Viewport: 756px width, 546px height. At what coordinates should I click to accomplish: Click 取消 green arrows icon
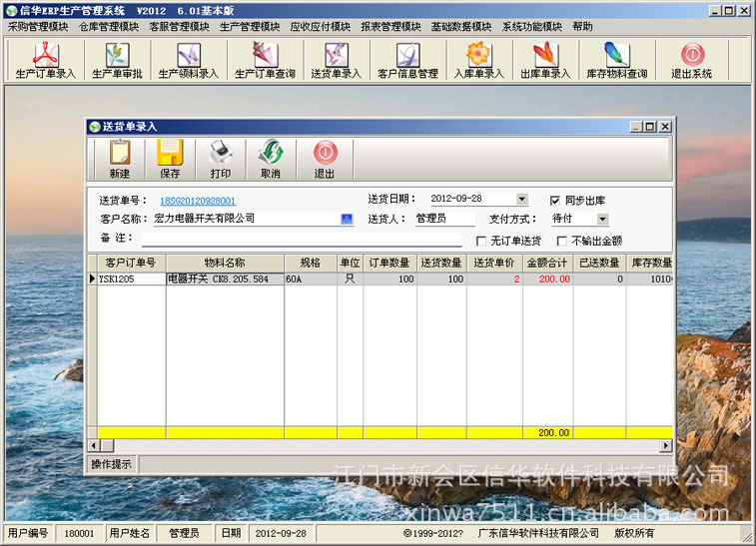271,160
